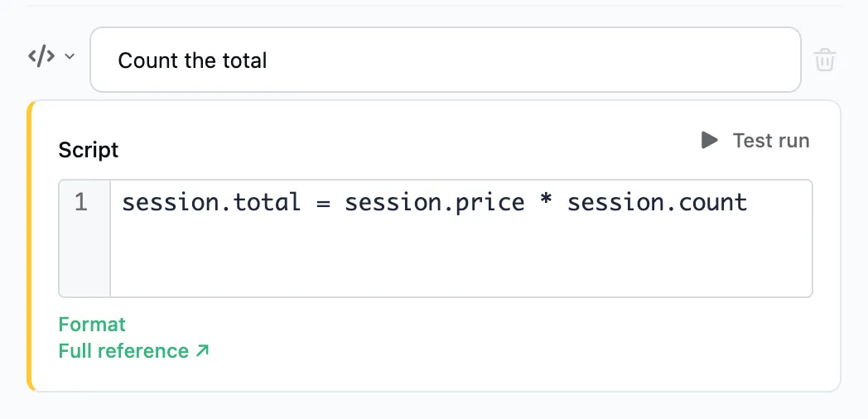Click the session.count token in the code

point(657,203)
